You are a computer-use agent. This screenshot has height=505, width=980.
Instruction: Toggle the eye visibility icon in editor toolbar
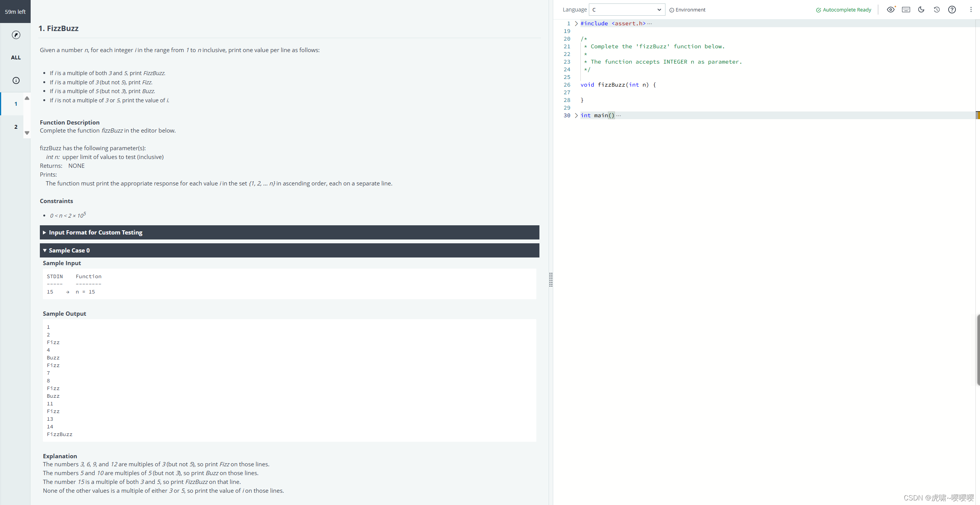(891, 10)
